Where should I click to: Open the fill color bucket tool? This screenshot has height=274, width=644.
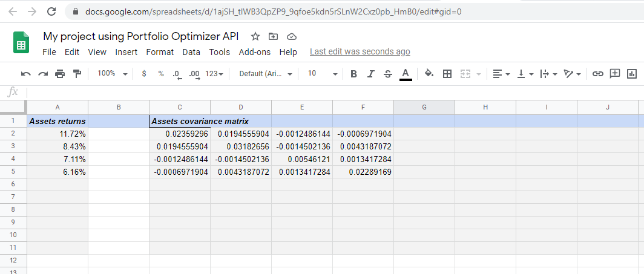point(429,73)
